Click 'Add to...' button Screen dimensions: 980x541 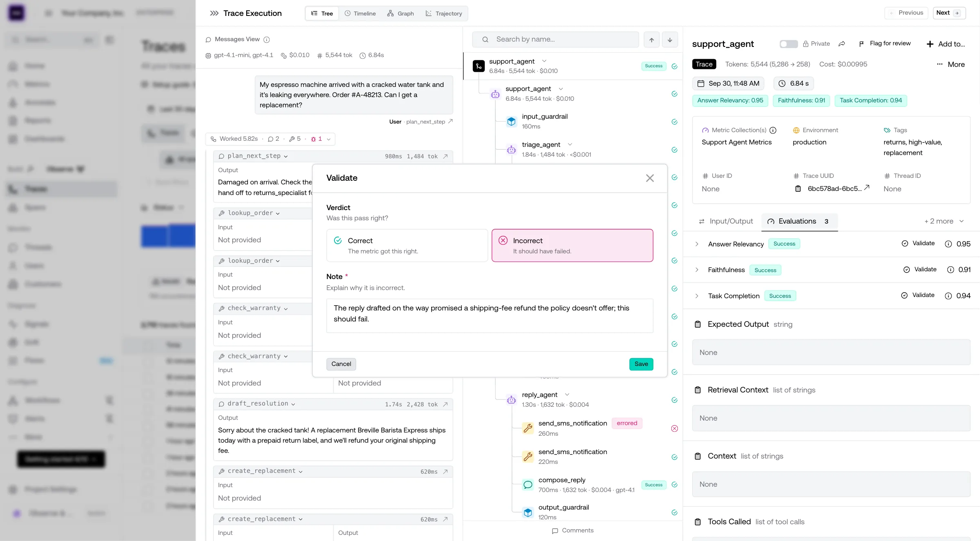[x=946, y=44]
